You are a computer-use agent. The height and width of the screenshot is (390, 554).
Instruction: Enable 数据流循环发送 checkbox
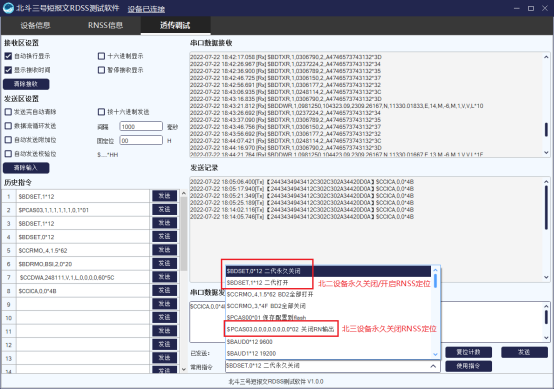8,126
